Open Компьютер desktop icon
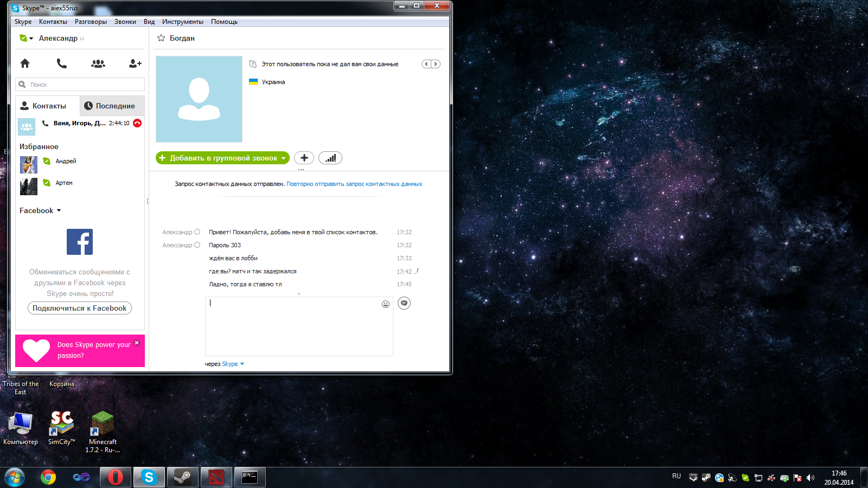Viewport: 868px width, 488px height. click(21, 427)
